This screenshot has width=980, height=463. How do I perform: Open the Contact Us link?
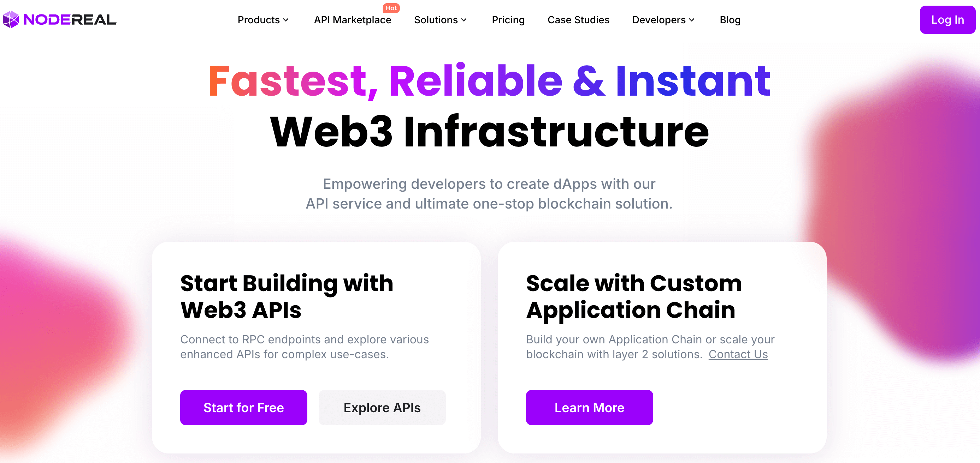738,354
